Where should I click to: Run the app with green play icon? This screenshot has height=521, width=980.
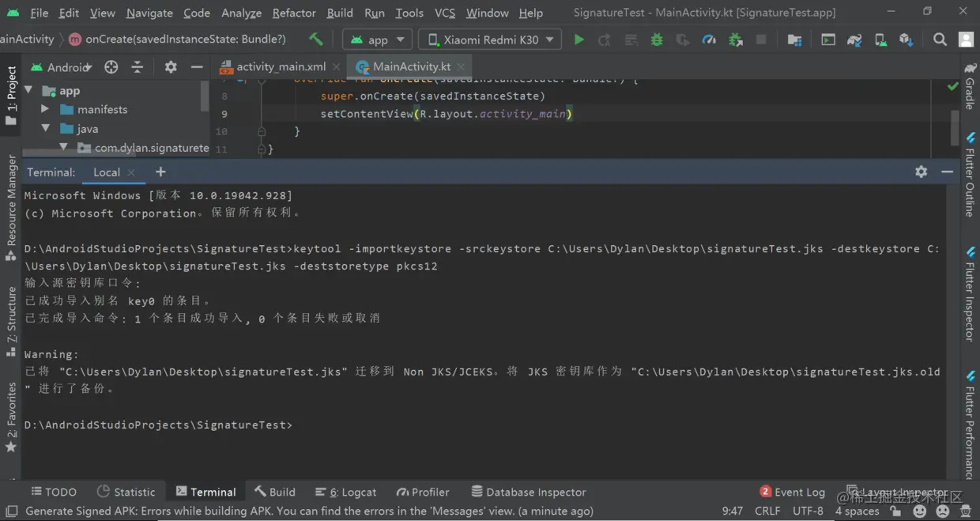(x=579, y=40)
